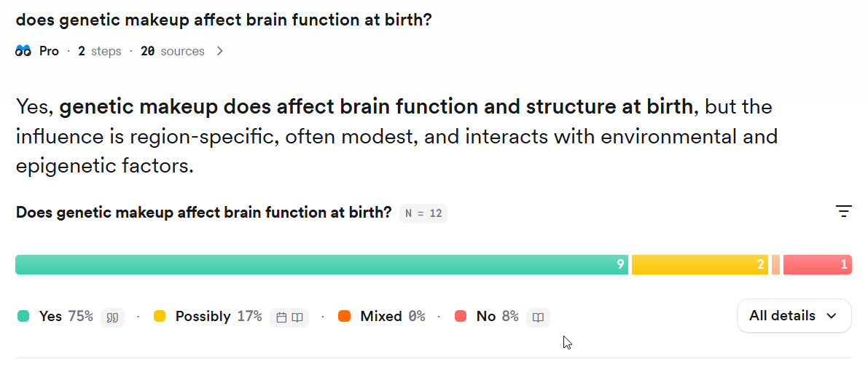This screenshot has width=868, height=372.
Task: Click the yellow Possibly legend dot
Action: [160, 317]
